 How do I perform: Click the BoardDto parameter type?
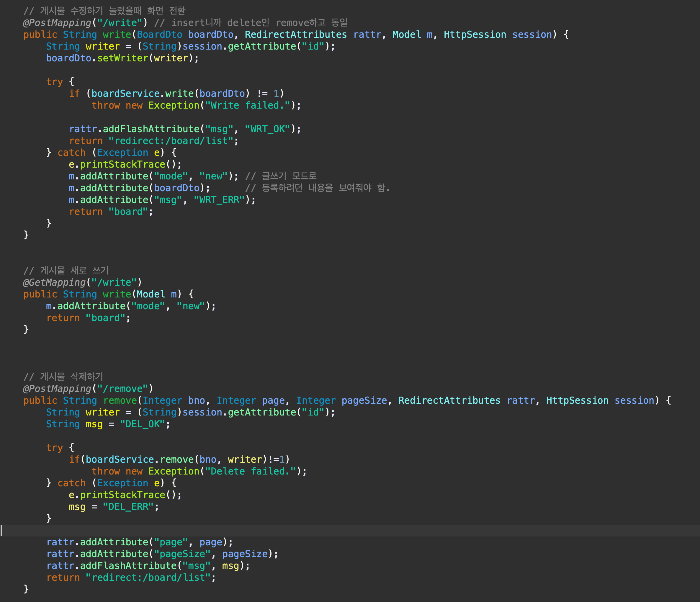point(159,35)
